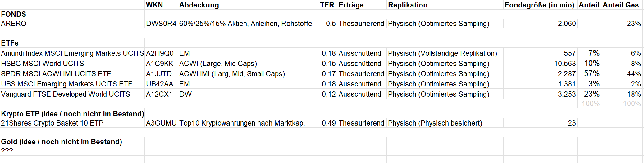The width and height of the screenshot is (644, 163).
Task: Select the UB42AA WKN cell
Action: click(160, 84)
